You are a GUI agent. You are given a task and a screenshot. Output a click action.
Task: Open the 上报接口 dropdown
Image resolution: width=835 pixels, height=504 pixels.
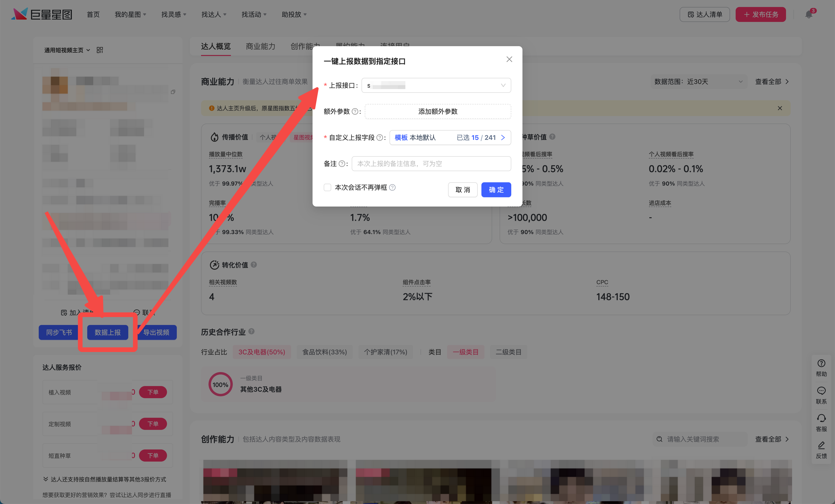click(436, 85)
